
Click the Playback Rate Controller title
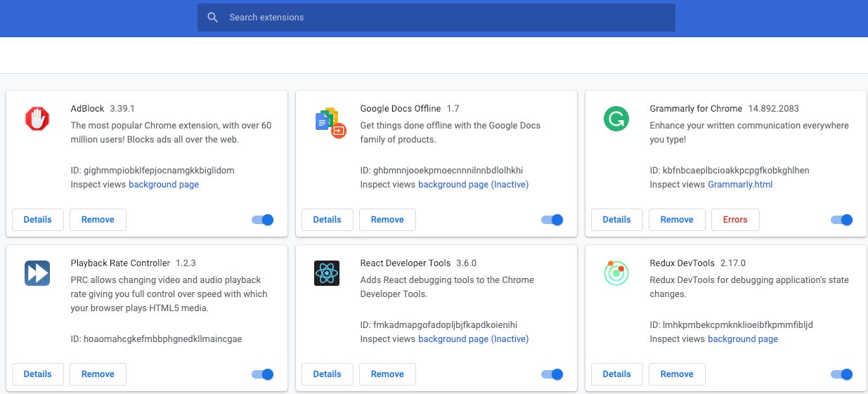120,263
